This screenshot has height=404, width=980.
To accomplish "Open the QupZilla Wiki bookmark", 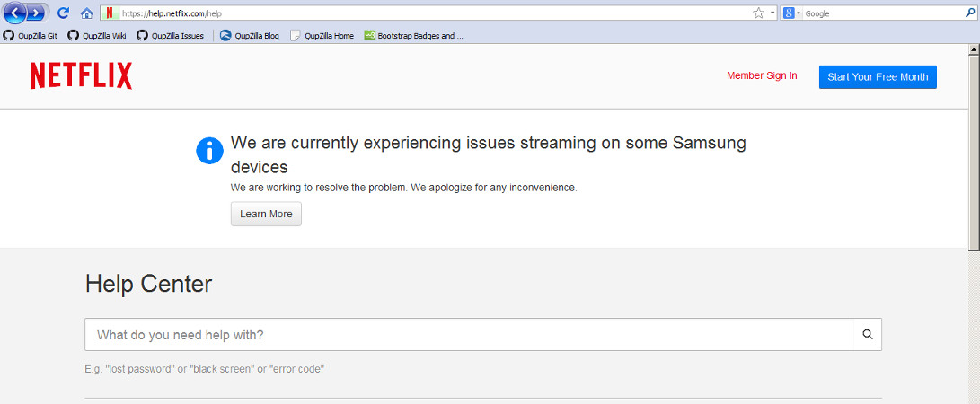I will 97,36.
